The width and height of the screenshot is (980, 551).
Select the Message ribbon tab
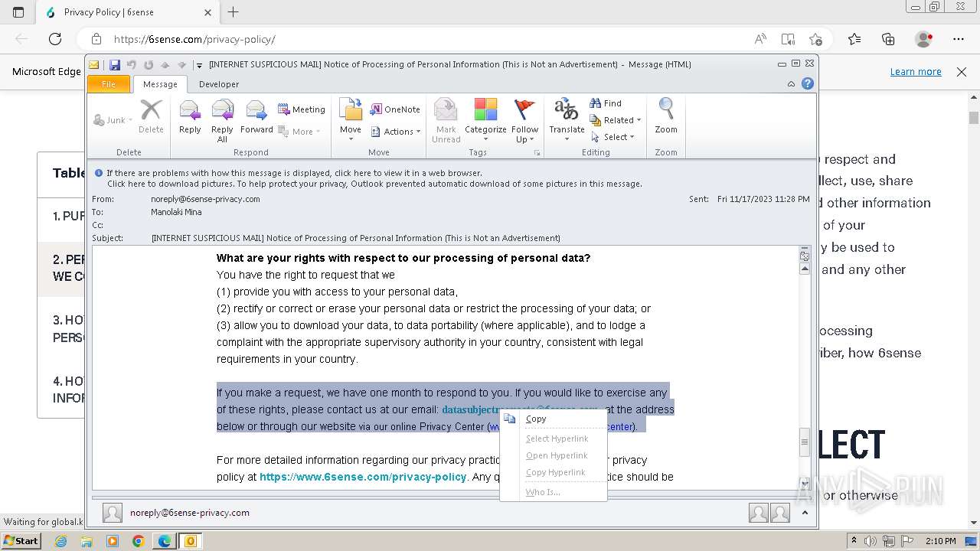(x=160, y=84)
